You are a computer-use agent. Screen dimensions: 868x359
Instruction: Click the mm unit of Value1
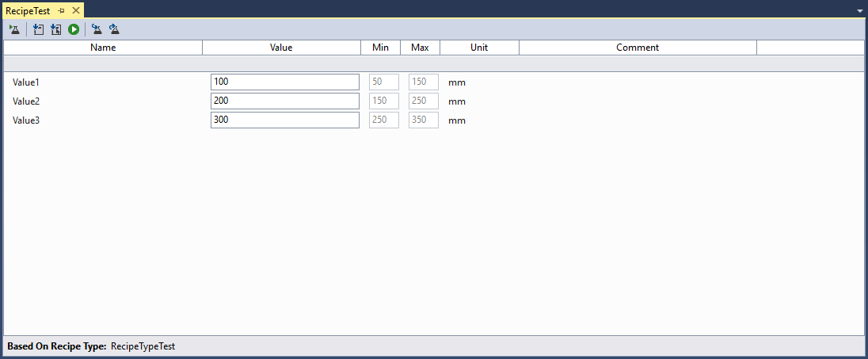point(457,82)
